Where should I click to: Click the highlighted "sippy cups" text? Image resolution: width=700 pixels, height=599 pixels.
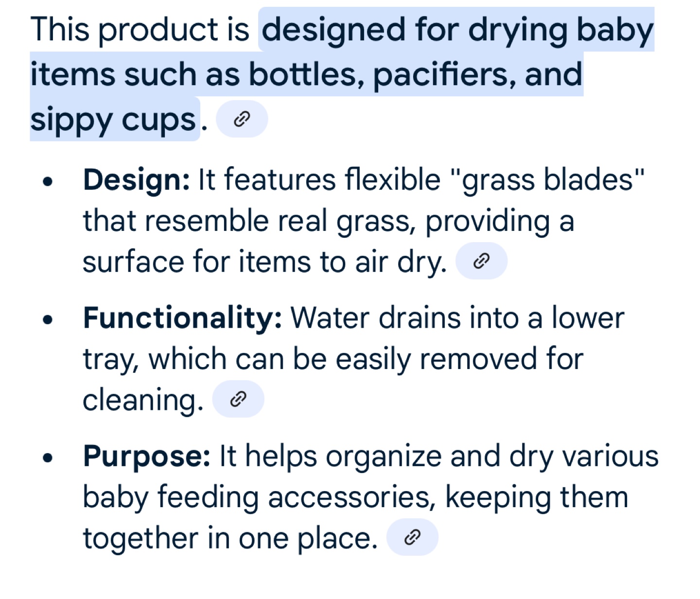pyautogui.click(x=113, y=120)
